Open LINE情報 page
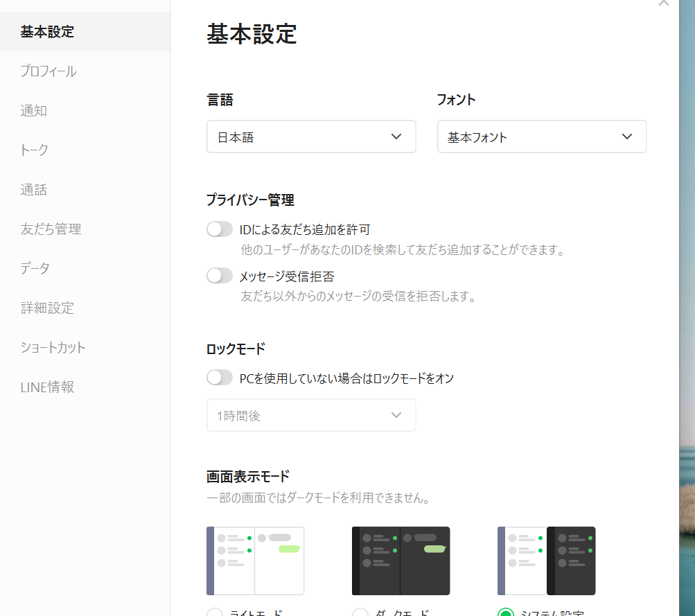Viewport: 695px width, 616px height. click(47, 387)
